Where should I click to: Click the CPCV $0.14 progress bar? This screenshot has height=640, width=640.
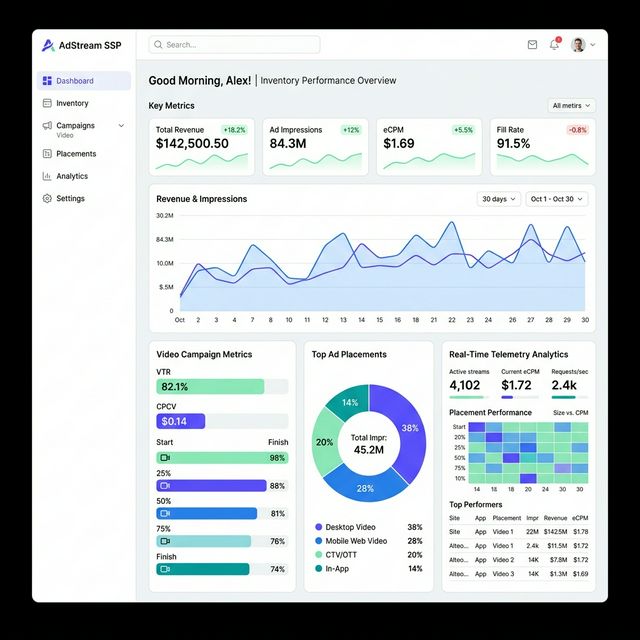(222, 421)
